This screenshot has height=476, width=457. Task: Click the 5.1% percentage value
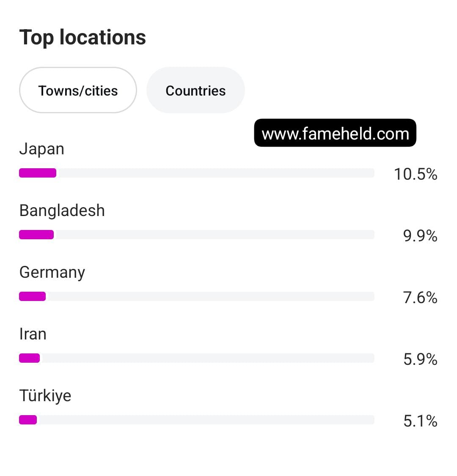[420, 421]
